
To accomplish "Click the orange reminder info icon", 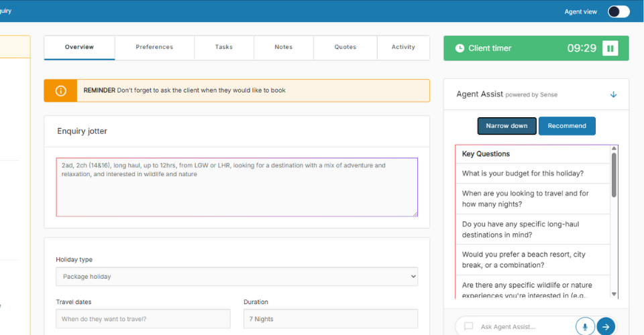I will point(60,90).
